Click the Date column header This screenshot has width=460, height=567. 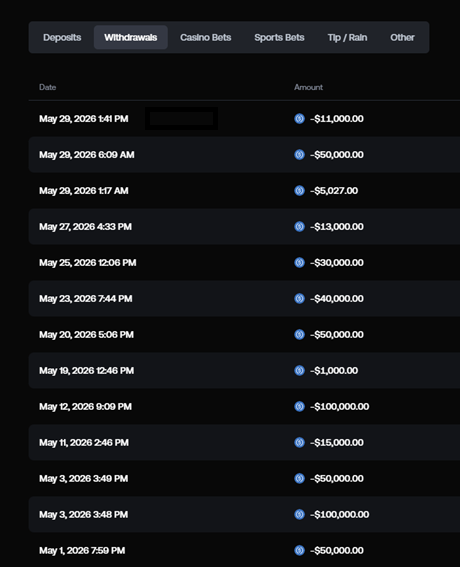click(x=47, y=87)
